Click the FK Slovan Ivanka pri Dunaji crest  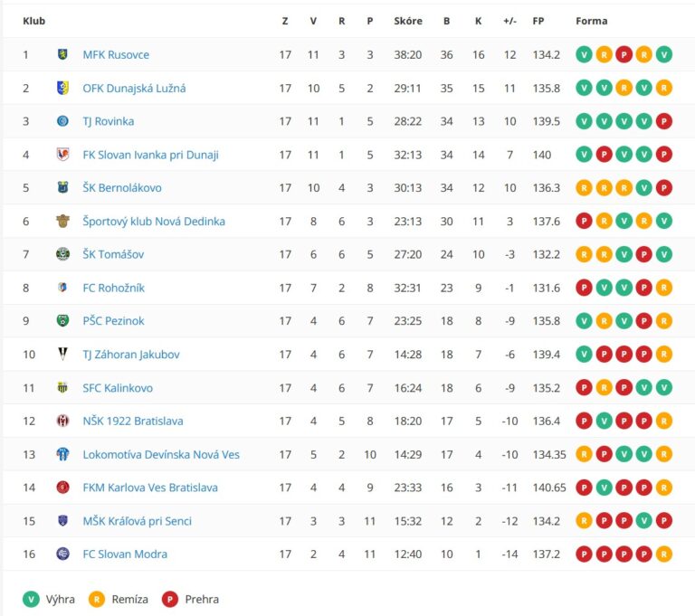click(x=62, y=155)
